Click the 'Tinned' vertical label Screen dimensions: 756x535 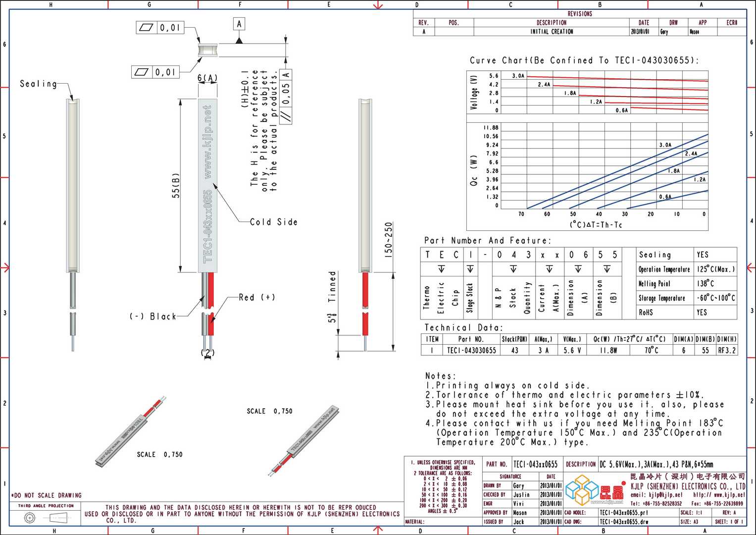[x=332, y=287]
